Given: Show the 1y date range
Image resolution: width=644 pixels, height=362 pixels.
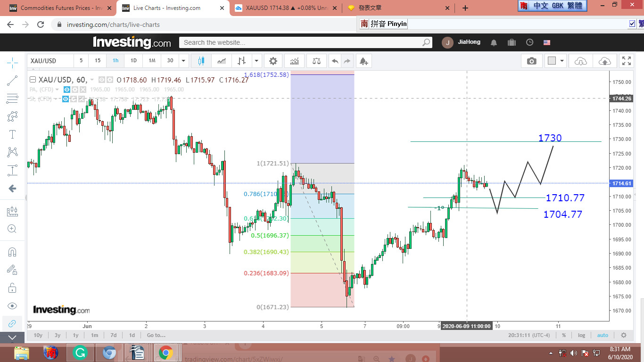Looking at the screenshot, I should click(75, 335).
